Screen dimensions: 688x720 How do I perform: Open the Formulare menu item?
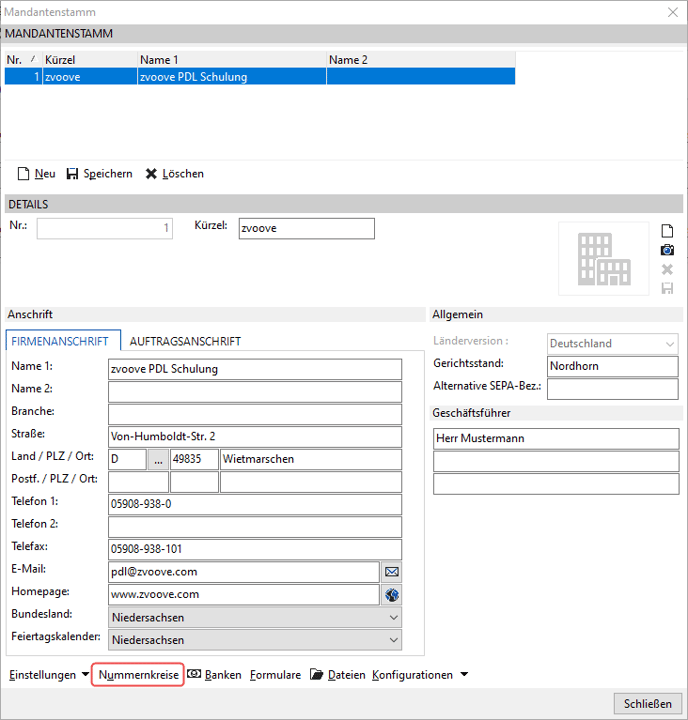[275, 675]
